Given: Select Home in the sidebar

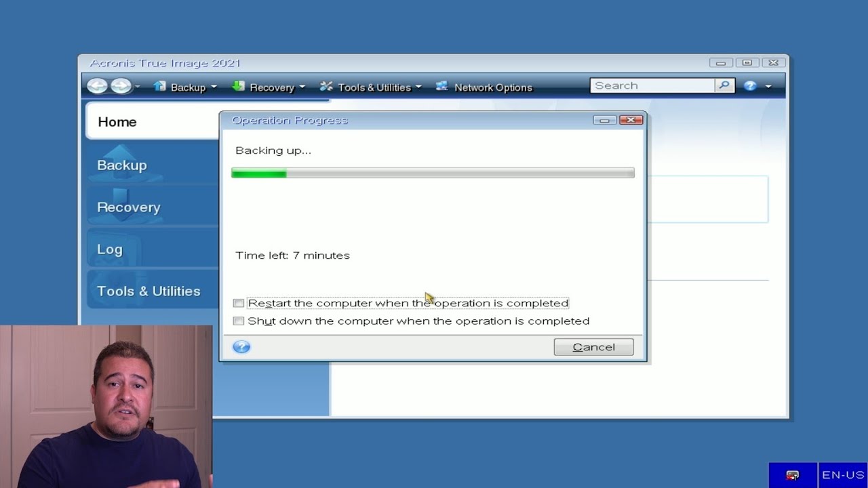Looking at the screenshot, I should (x=153, y=122).
